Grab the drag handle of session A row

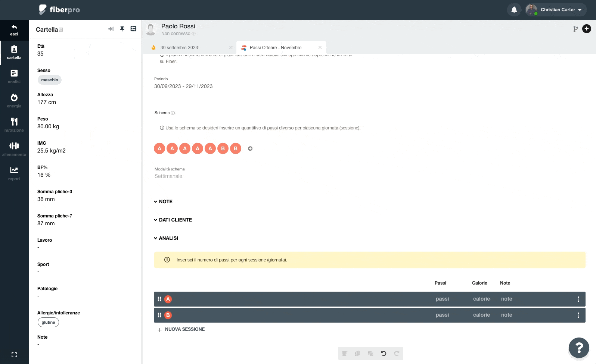point(159,299)
